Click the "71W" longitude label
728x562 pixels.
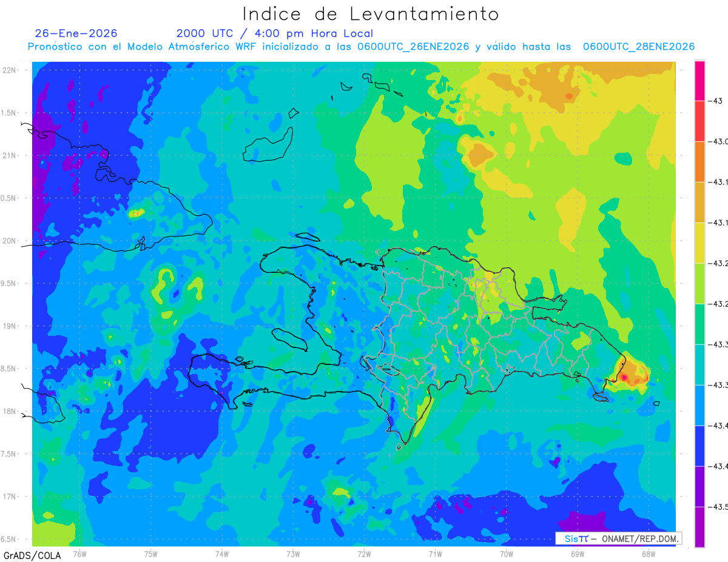[435, 554]
